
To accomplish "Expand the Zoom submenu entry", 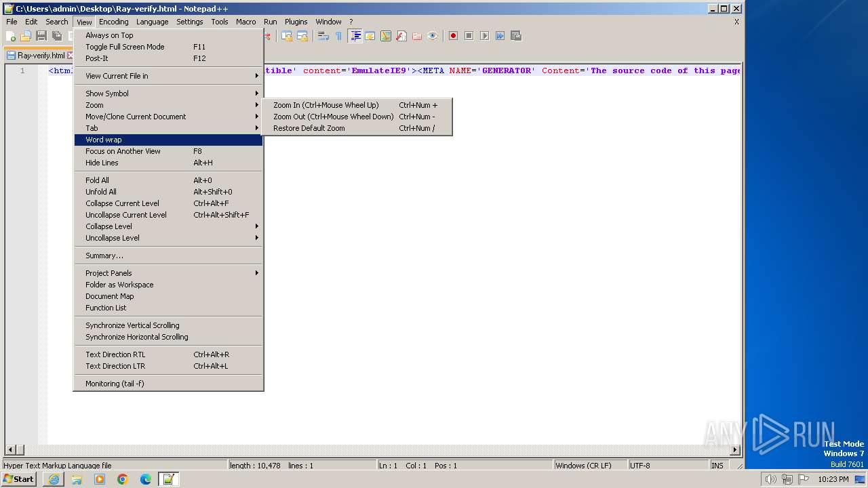I will click(x=168, y=105).
